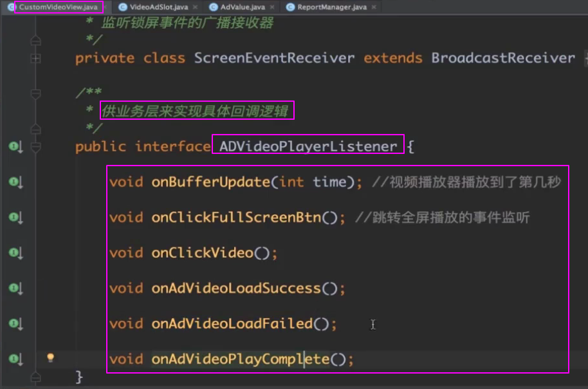Click the class icon on CustomVideoView.java tab
This screenshot has width=588, height=389.
pos(11,7)
